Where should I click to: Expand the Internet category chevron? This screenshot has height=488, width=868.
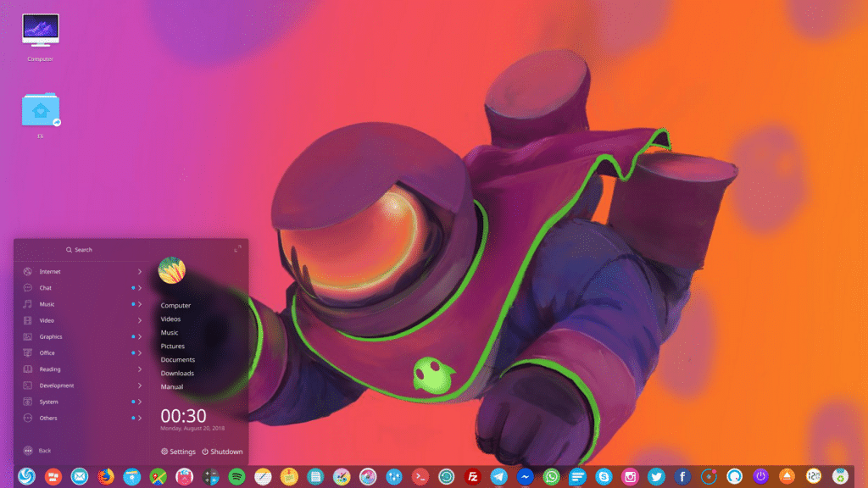pos(140,272)
